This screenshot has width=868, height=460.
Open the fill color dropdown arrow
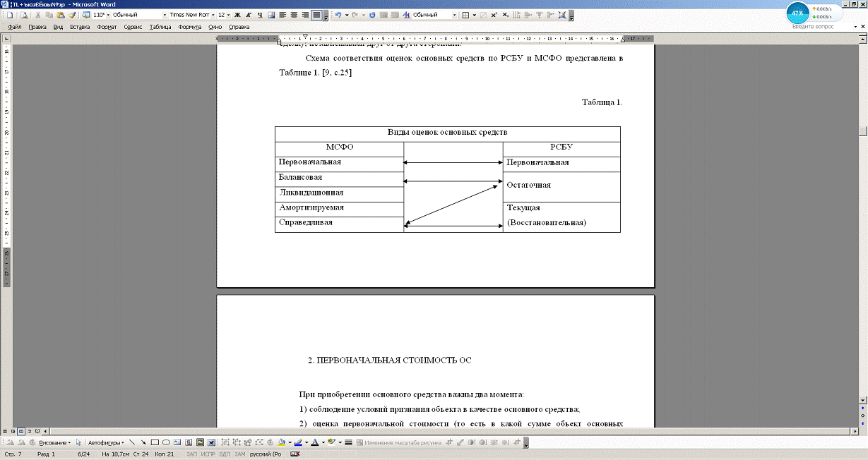tap(289, 443)
